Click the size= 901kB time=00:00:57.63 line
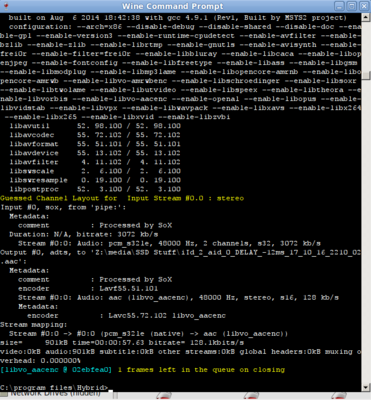The image size is (371, 400). [122, 342]
